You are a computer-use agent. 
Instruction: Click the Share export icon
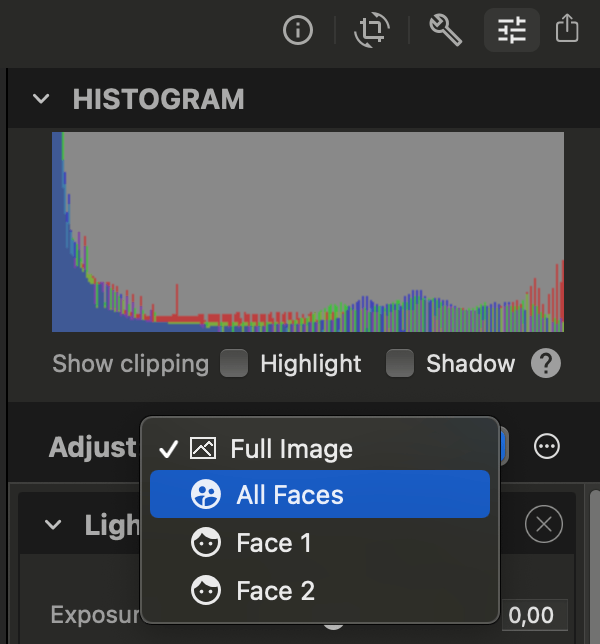[x=567, y=28]
